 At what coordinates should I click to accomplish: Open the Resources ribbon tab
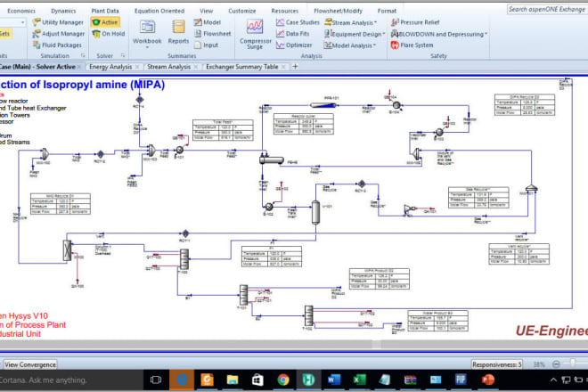(x=284, y=11)
